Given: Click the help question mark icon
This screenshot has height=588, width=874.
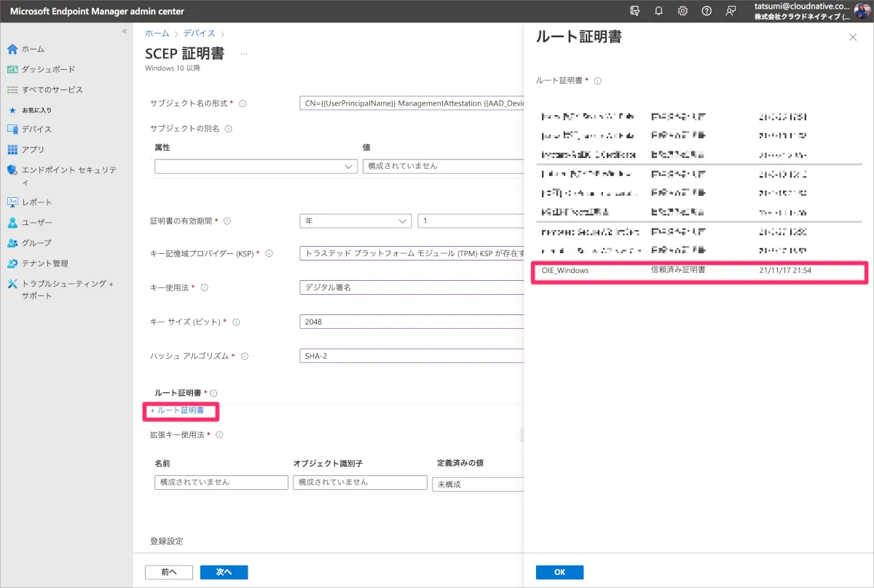Looking at the screenshot, I should [x=706, y=11].
